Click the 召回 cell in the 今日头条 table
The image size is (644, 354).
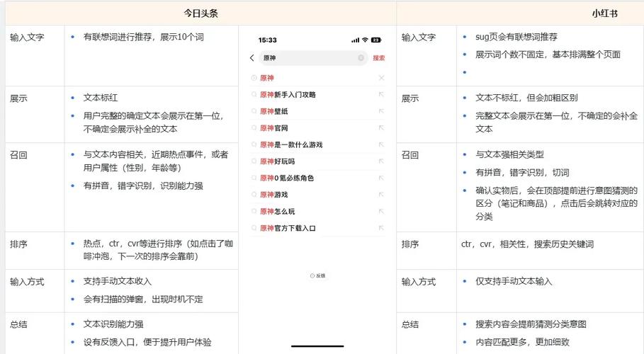tap(18, 155)
